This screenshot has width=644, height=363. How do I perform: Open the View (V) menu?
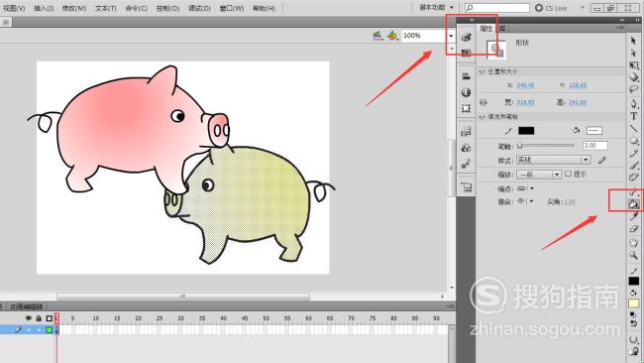[14, 8]
